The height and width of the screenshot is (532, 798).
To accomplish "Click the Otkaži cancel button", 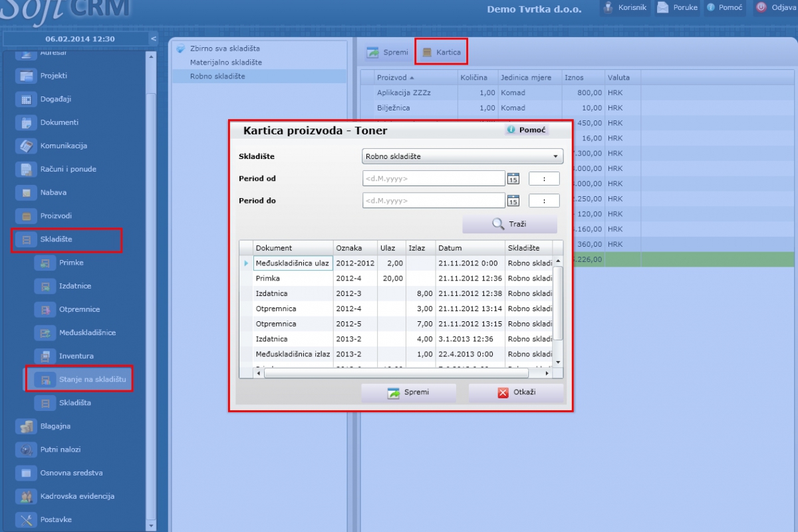I will [x=516, y=392].
